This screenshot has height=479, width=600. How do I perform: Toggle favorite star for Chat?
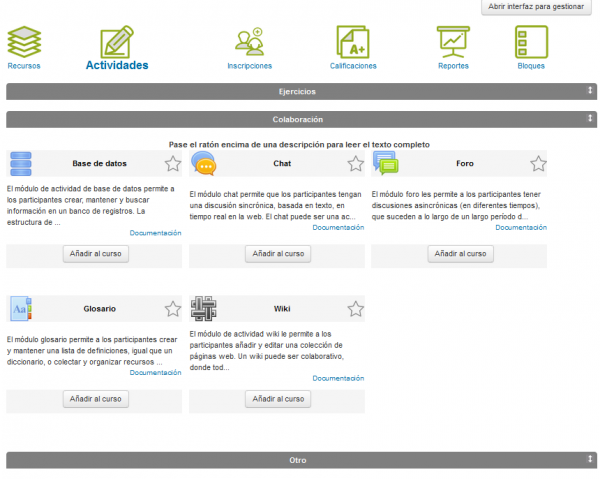click(x=356, y=164)
